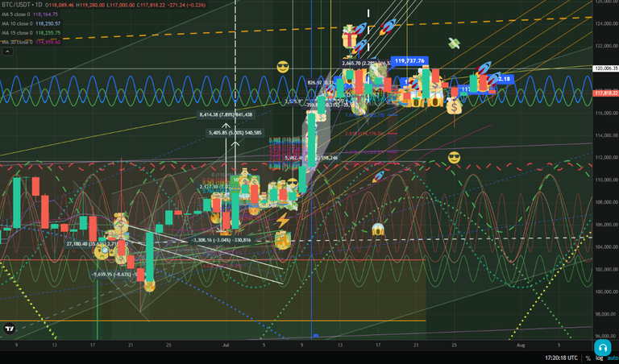Screen dimensions: 619x364
Task: Open the TradingView logo at chart bottom left
Action: click(9, 329)
